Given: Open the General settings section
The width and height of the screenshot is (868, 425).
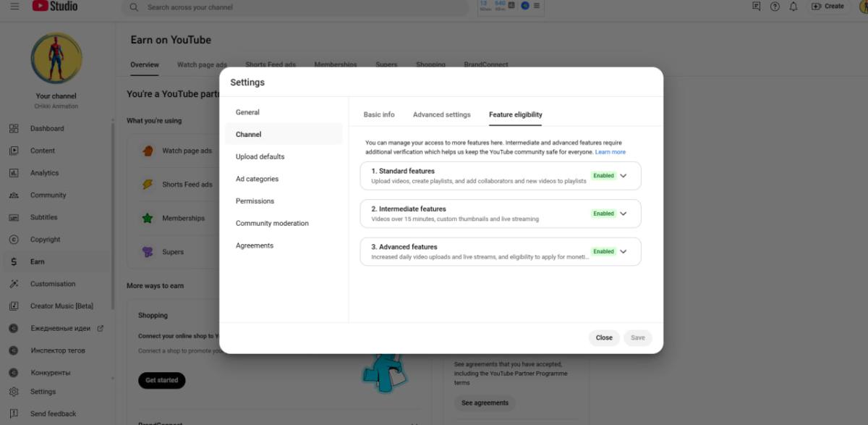Looking at the screenshot, I should 284,112.
